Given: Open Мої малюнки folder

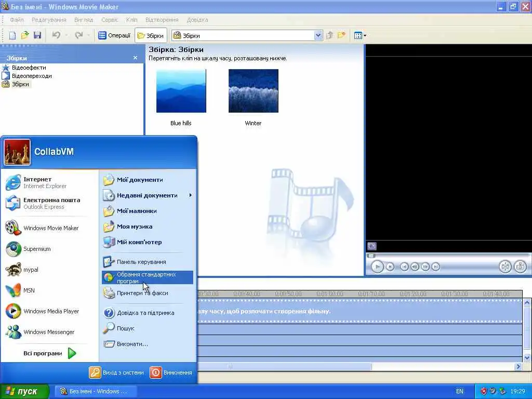Looking at the screenshot, I should click(x=148, y=211).
